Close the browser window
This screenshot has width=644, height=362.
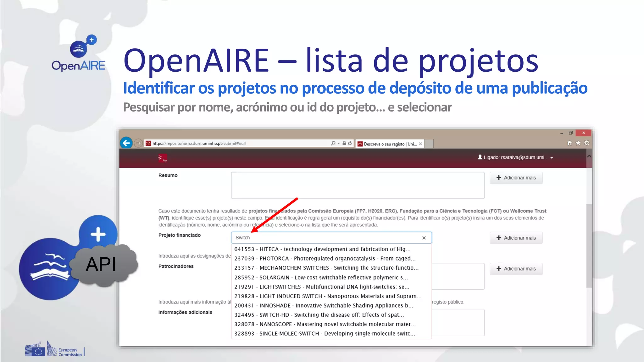[584, 133]
